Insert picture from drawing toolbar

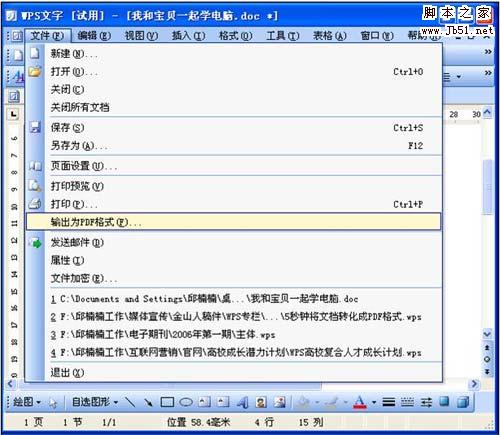point(279,402)
